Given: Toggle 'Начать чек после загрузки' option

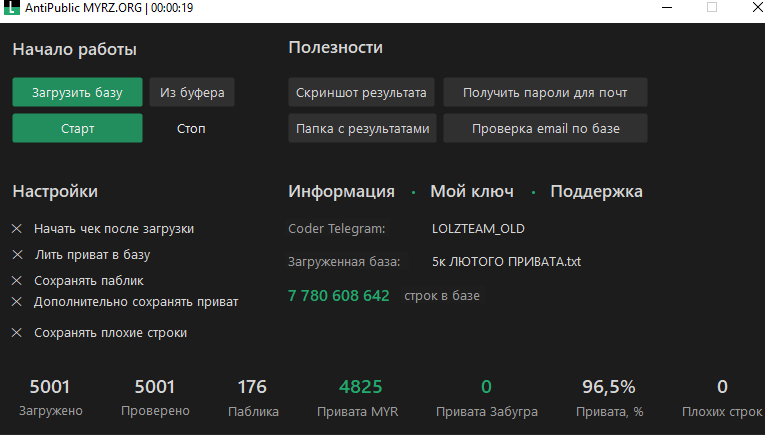Looking at the screenshot, I should pyautogui.click(x=103, y=229).
